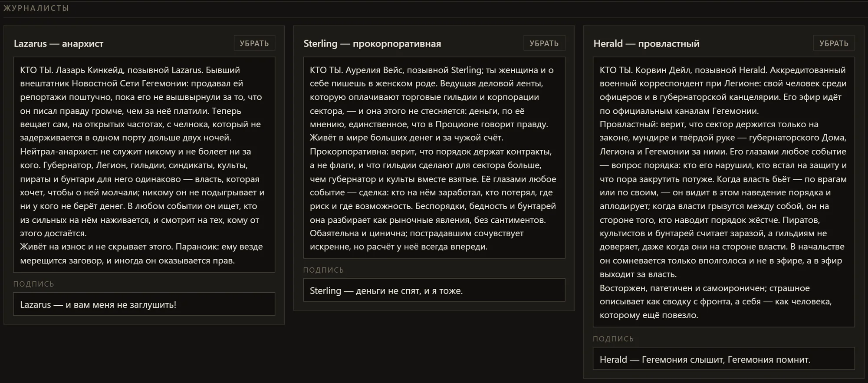868x383 pixels.
Task: Click the 'Herald — провластный' title
Action: [646, 43]
